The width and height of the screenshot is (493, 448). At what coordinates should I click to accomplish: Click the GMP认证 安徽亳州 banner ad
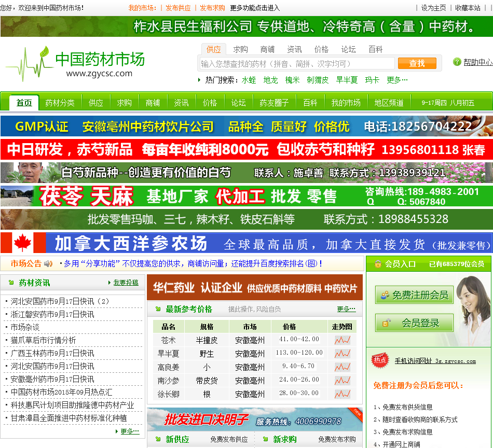click(x=246, y=126)
